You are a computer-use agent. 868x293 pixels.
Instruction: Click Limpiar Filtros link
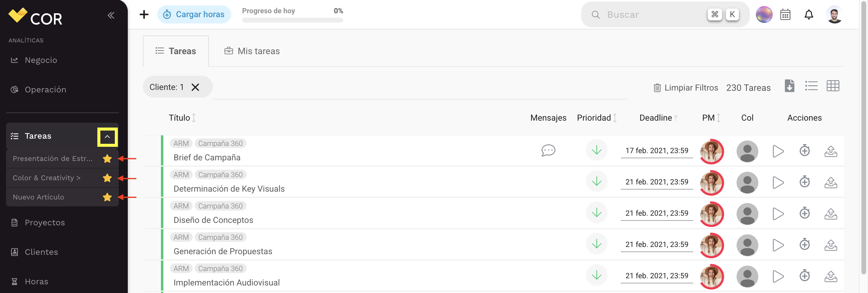pyautogui.click(x=686, y=88)
